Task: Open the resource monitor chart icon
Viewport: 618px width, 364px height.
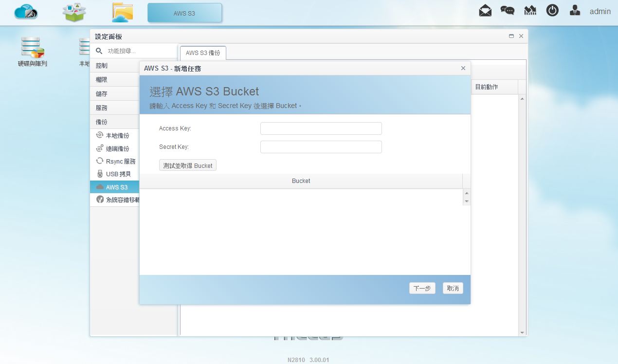Action: pos(530,11)
